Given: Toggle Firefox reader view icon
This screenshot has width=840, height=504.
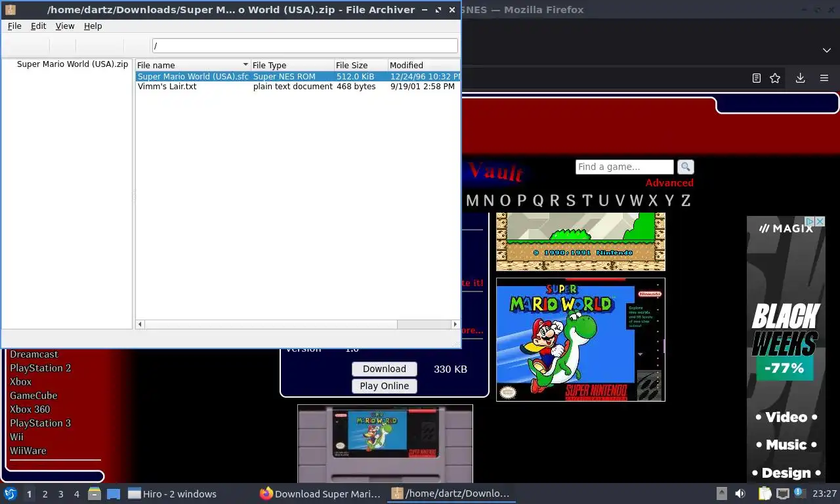Looking at the screenshot, I should tap(756, 78).
